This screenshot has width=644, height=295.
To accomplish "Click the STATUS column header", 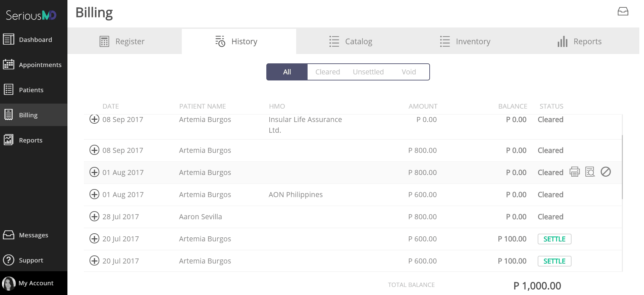I will 551,106.
